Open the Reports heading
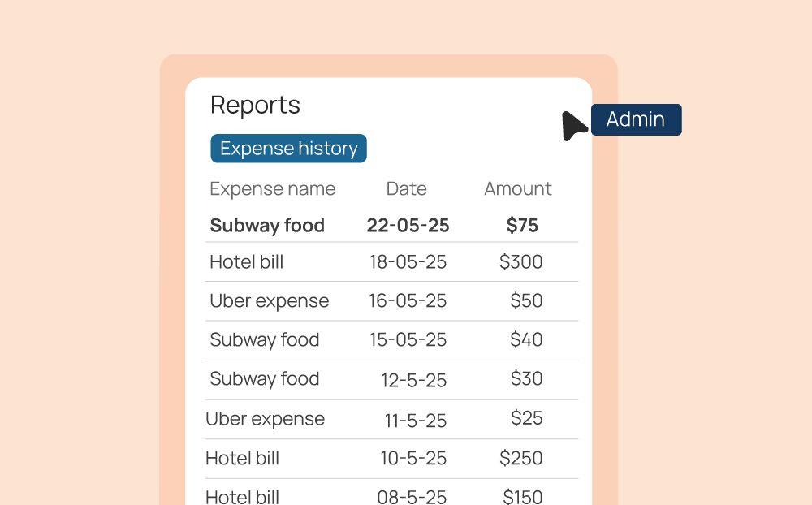 point(255,106)
